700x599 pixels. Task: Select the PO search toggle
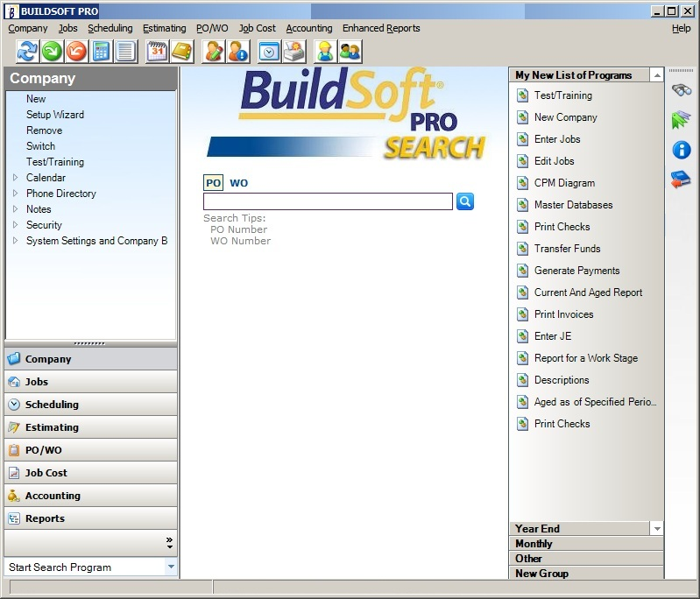pyautogui.click(x=214, y=183)
